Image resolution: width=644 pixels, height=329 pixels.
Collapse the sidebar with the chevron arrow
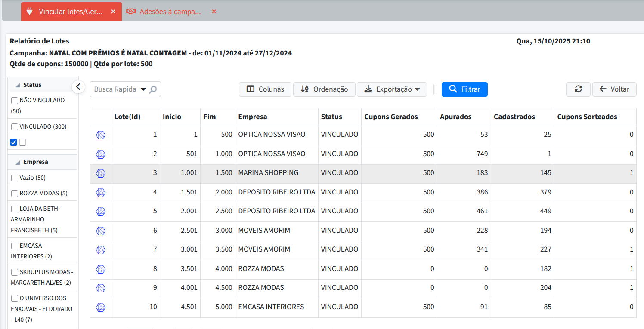pos(78,86)
